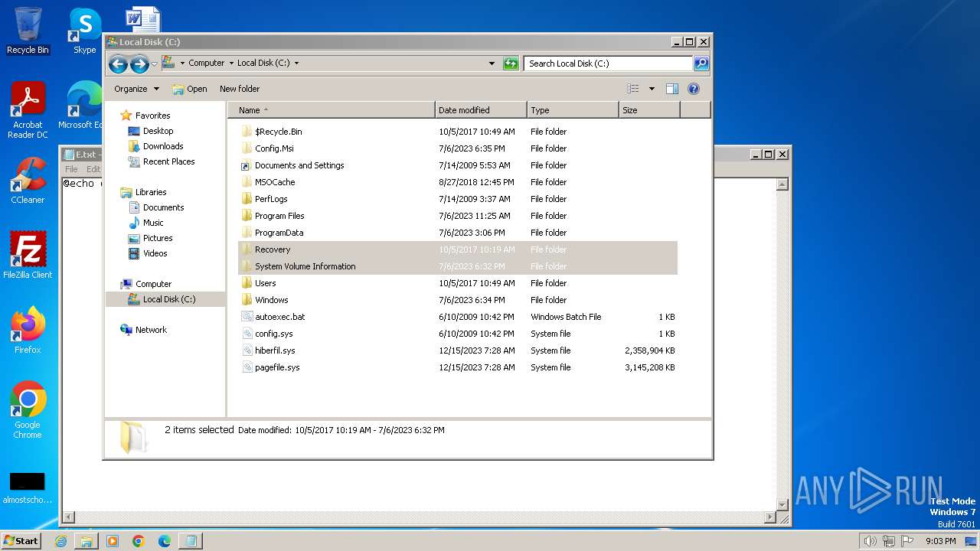980x551 pixels.
Task: Open Windows Media Player taskbar icon
Action: 113,541
